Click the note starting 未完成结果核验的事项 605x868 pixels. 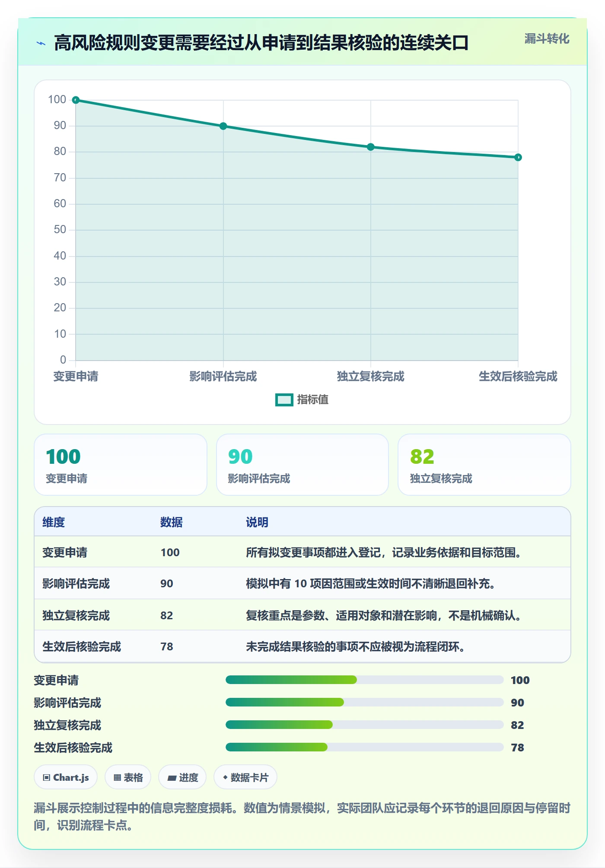click(356, 646)
